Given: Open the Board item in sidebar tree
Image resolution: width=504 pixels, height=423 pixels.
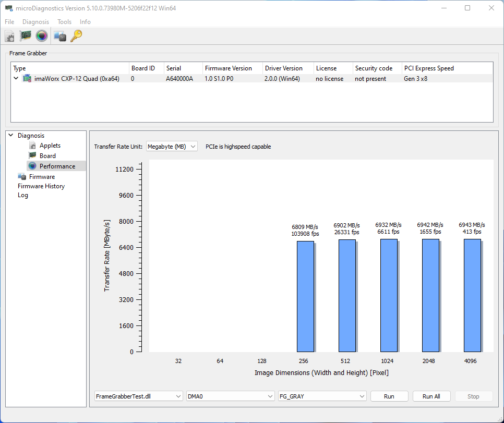Looking at the screenshot, I should (x=47, y=156).
